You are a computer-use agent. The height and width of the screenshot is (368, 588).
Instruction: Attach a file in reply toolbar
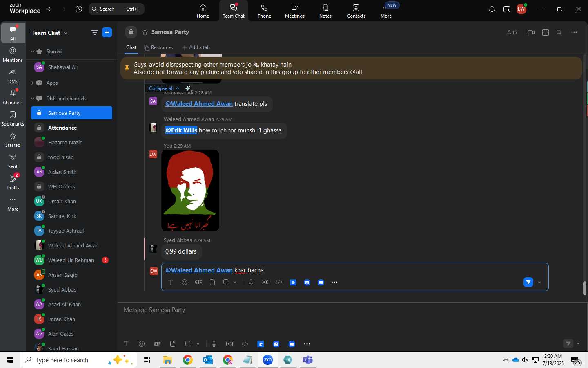(x=212, y=283)
